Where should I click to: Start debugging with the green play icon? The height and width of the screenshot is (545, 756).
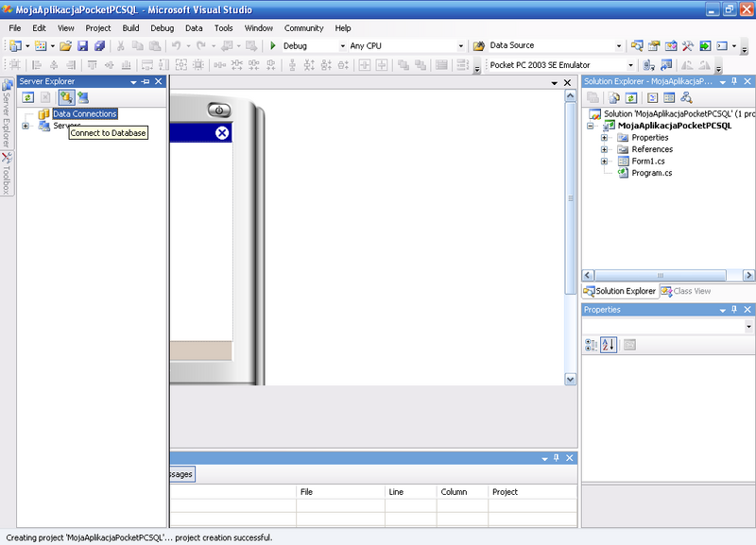click(273, 45)
